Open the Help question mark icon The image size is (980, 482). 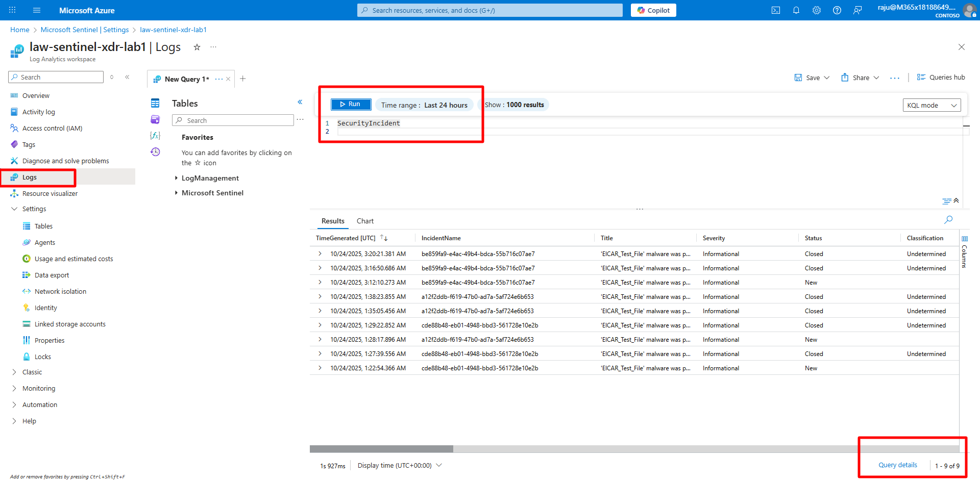click(x=837, y=10)
